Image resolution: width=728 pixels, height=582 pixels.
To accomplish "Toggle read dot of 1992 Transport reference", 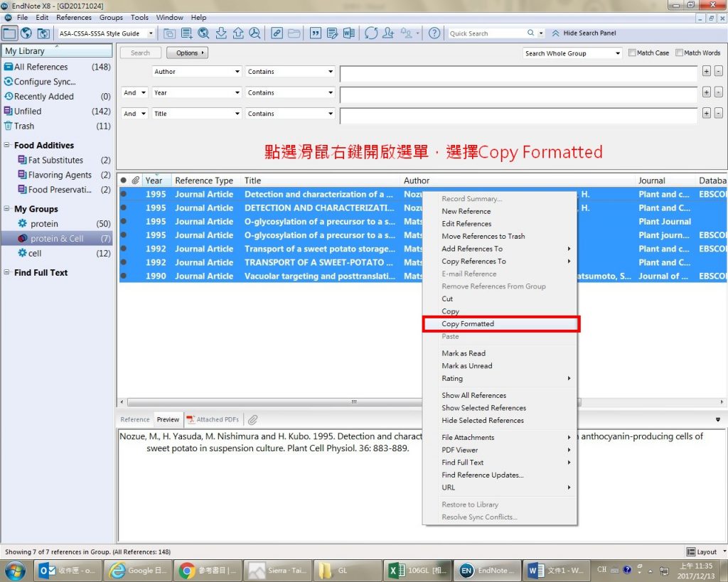I will click(x=124, y=249).
